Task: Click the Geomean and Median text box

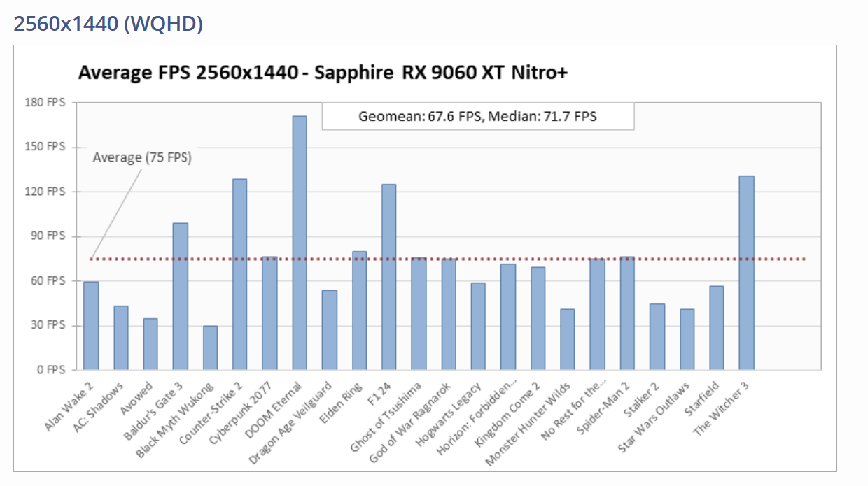Action: [x=478, y=116]
